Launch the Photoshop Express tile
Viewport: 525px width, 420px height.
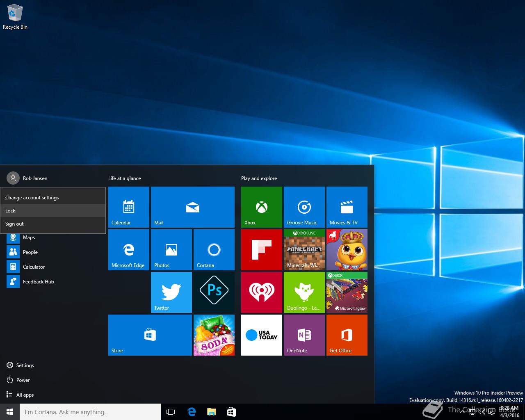[214, 292]
